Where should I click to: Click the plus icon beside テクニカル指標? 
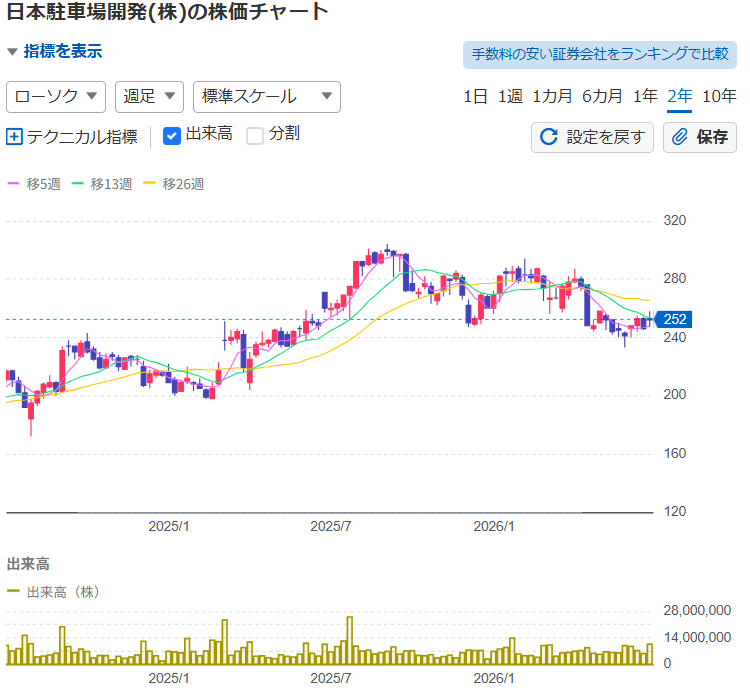tap(14, 137)
